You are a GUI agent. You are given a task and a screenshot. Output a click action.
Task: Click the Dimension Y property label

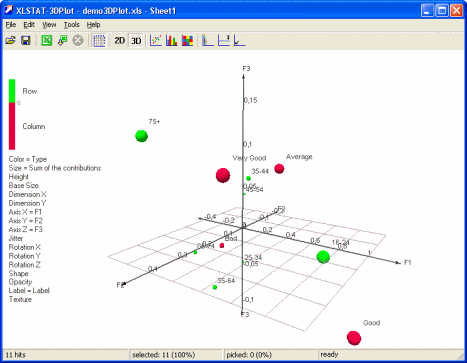point(27,203)
